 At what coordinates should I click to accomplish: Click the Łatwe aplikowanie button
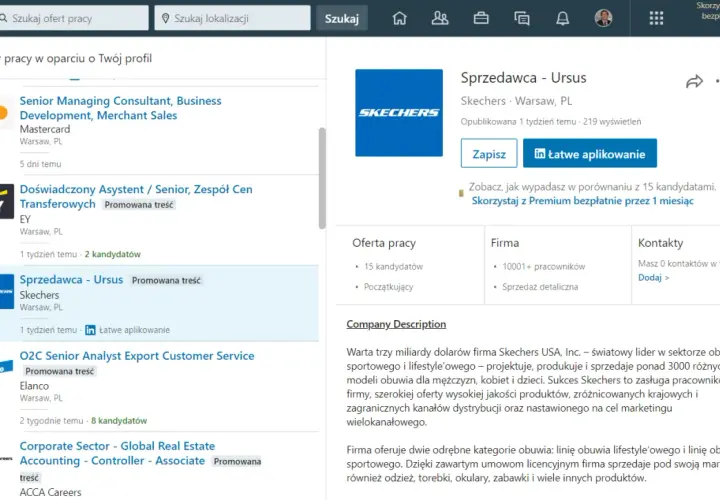(x=590, y=154)
